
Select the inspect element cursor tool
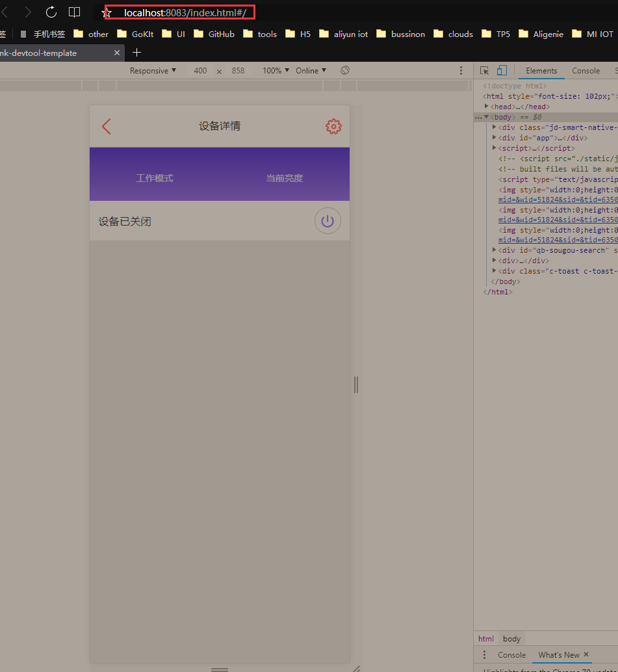[x=484, y=70]
